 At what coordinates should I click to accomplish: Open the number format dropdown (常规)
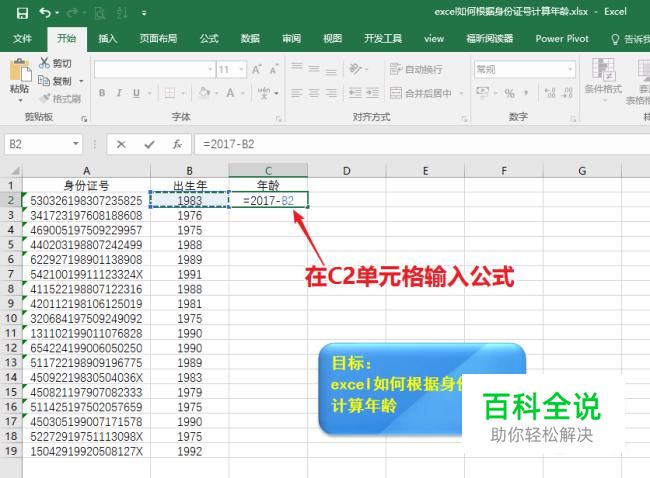[570, 69]
